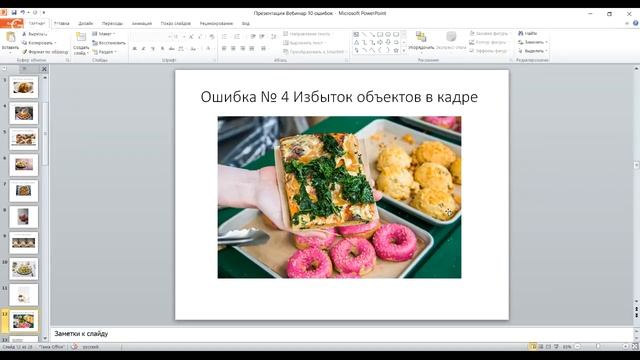Open Эффекты фигур shape effects dropdown
The width and height of the screenshot is (640, 360).
pyautogui.click(x=489, y=51)
